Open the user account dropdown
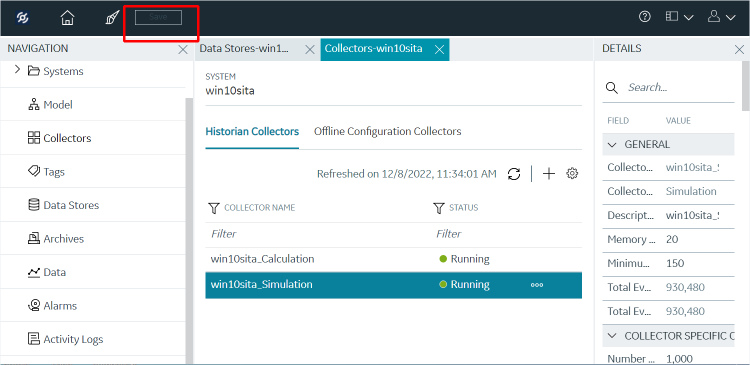Image resolution: width=750 pixels, height=365 pixels. [721, 17]
